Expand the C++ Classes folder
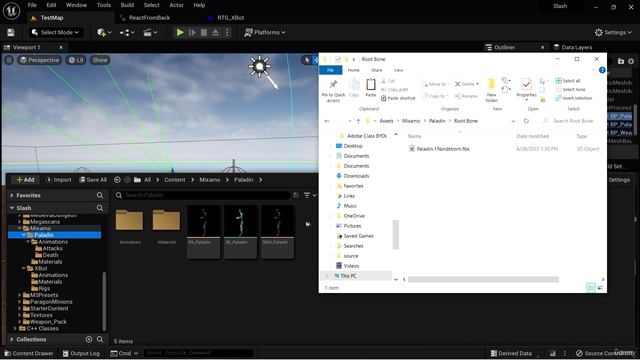This screenshot has height=360, width=640. tap(16, 328)
